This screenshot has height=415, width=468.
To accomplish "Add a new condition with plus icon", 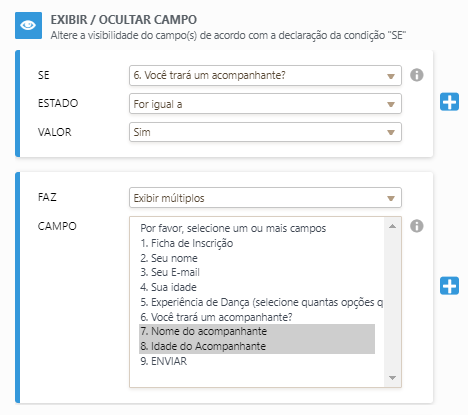I will tap(449, 102).
